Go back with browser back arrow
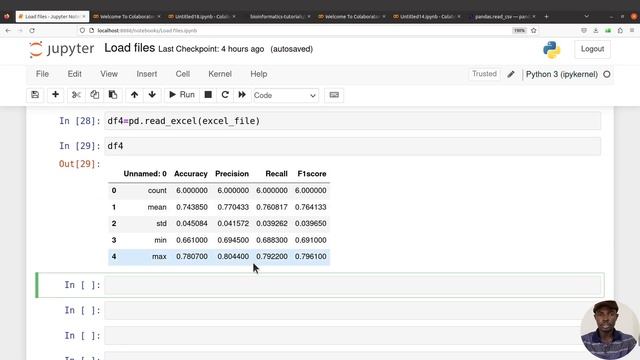The height and width of the screenshot is (360, 640). tap(8, 31)
